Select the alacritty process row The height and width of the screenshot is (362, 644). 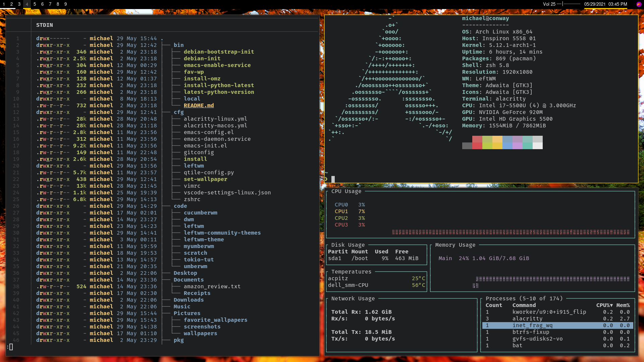[x=557, y=318]
